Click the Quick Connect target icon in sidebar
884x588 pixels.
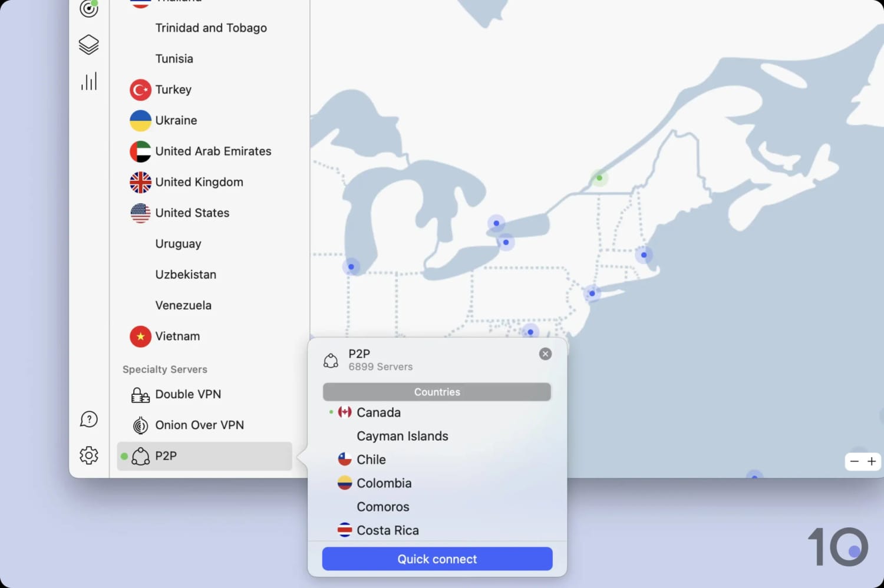click(88, 7)
